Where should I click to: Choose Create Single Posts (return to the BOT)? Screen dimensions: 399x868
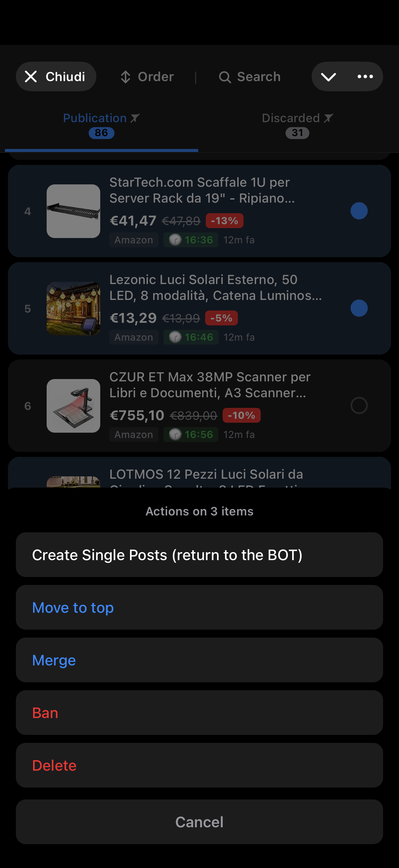tap(199, 555)
